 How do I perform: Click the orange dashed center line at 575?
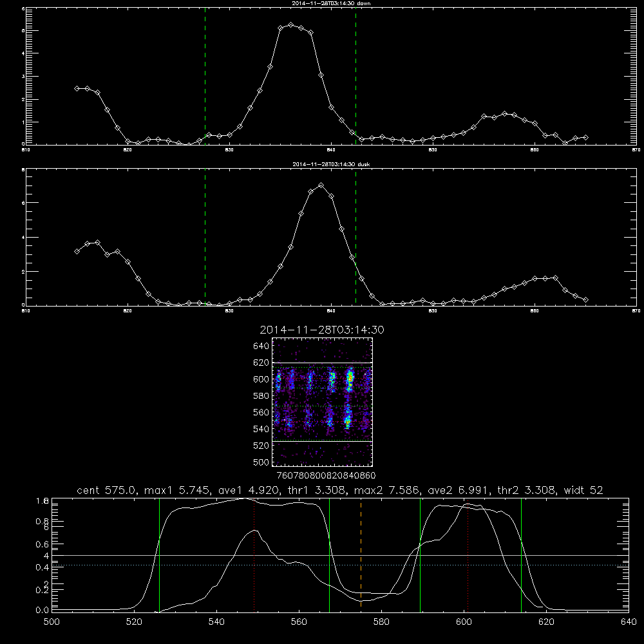[x=361, y=554]
